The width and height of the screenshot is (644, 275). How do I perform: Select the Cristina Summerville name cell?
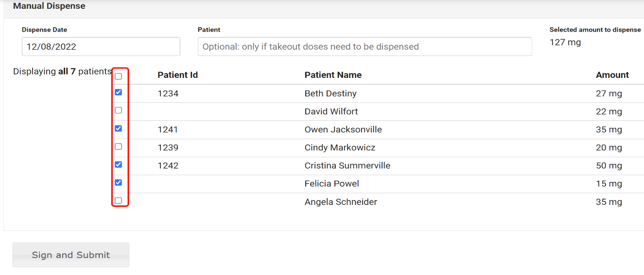[x=347, y=165]
